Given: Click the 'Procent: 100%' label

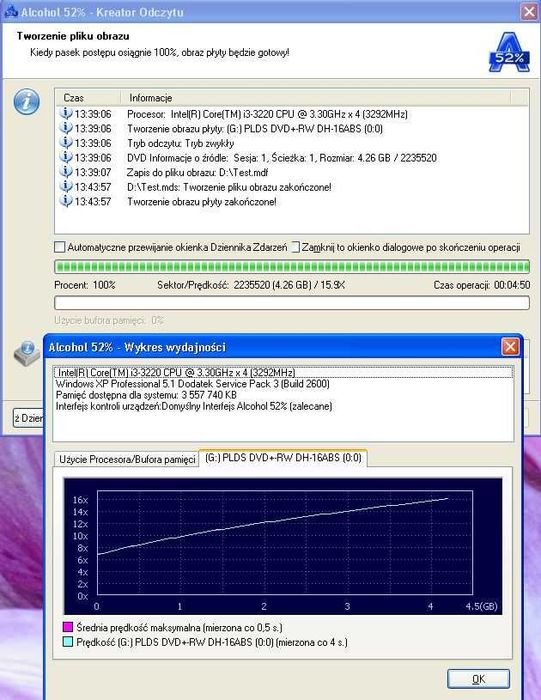Looking at the screenshot, I should click(x=85, y=285).
